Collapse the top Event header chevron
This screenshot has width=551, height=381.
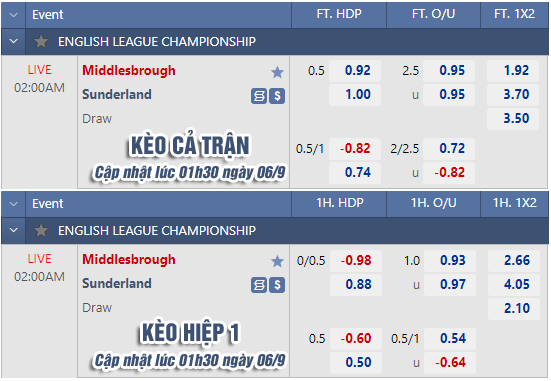(x=14, y=15)
